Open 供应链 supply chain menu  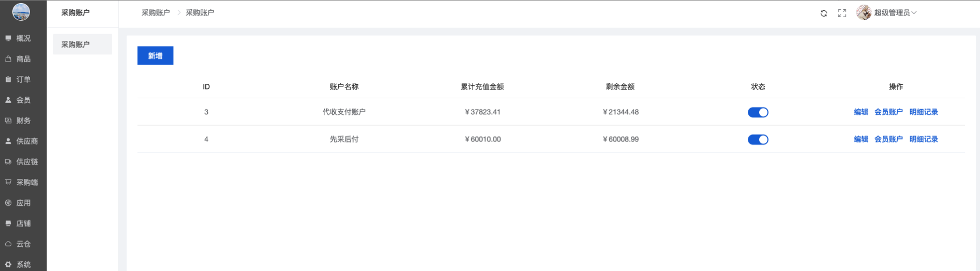(26, 162)
